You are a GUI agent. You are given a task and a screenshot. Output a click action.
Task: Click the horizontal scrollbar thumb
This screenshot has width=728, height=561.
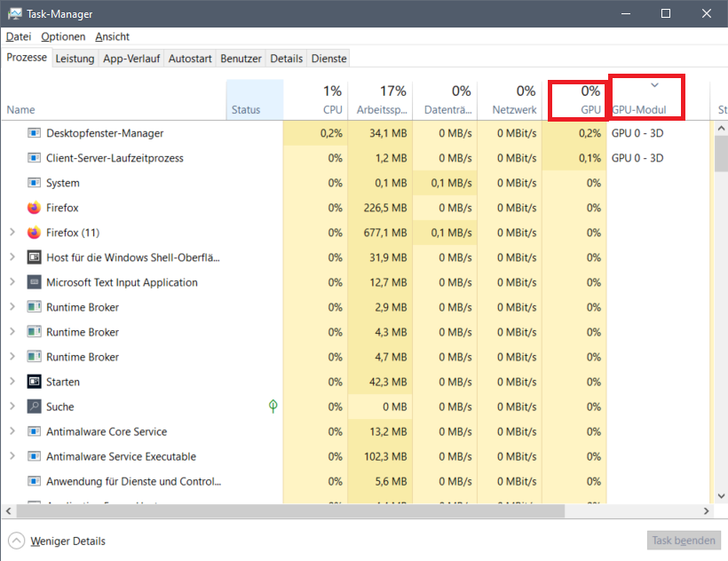pyautogui.click(x=290, y=511)
